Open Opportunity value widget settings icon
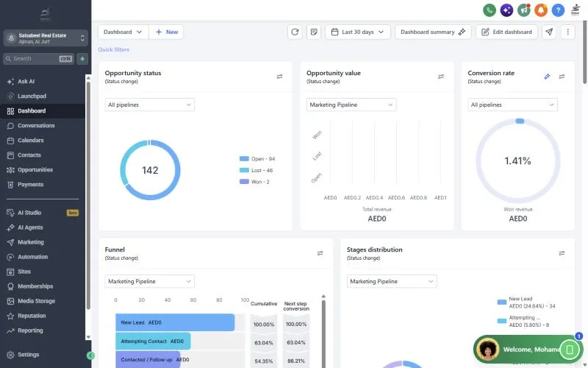 point(441,77)
